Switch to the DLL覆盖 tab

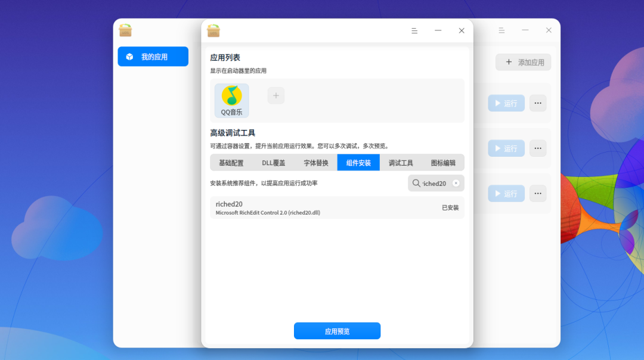click(x=273, y=162)
